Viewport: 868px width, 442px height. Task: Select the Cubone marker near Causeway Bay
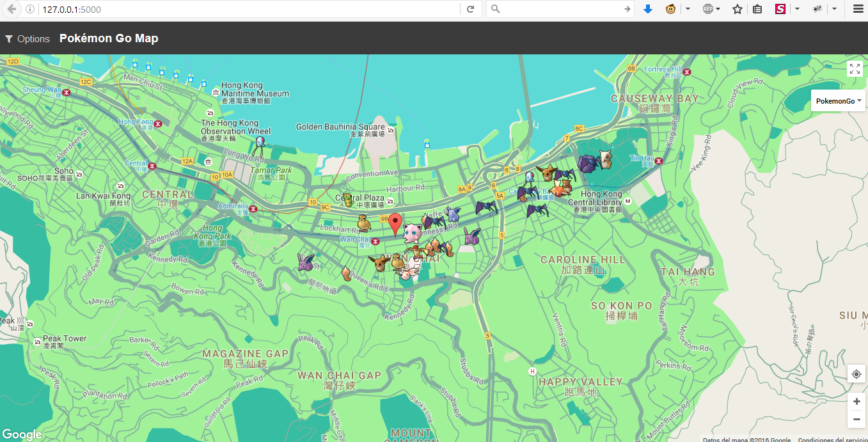click(605, 159)
